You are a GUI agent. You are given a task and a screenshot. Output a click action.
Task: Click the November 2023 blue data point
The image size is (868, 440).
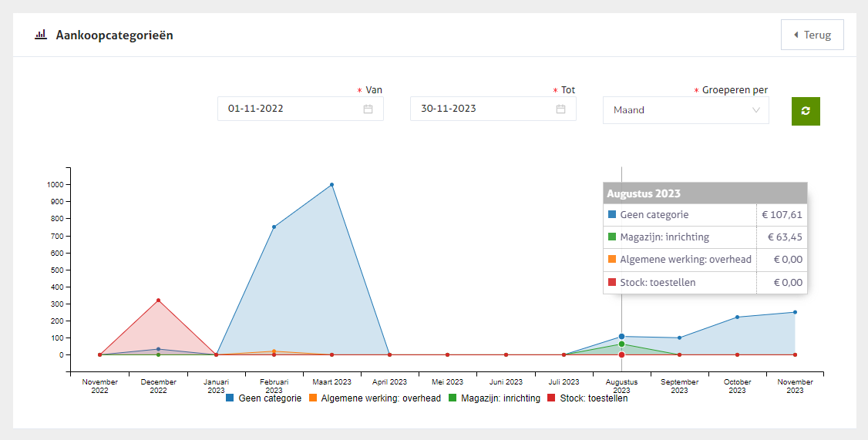point(795,312)
